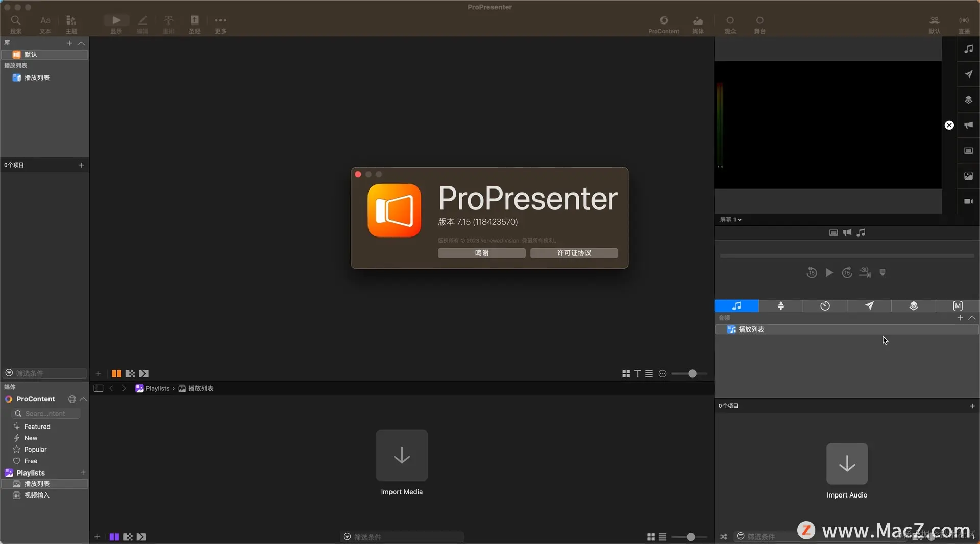
Task: Switch to the Timers tab
Action: pos(825,306)
